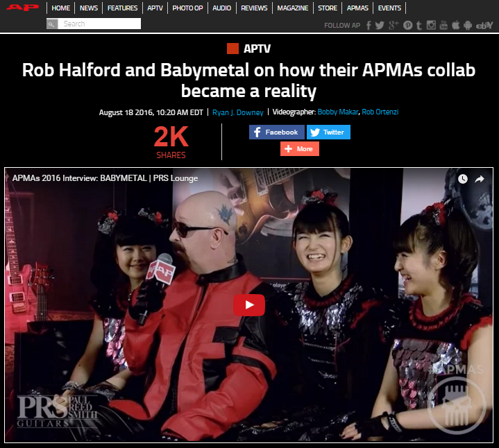Open AP's Instagram icon
499x448 pixels.
(x=431, y=25)
